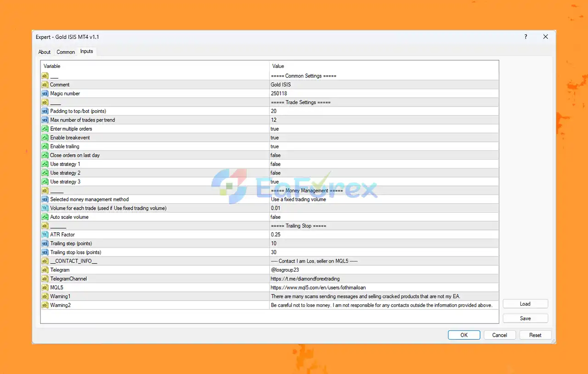Click the icon next to Max number of trades per trend
Image resolution: width=588 pixels, height=374 pixels.
pos(45,120)
